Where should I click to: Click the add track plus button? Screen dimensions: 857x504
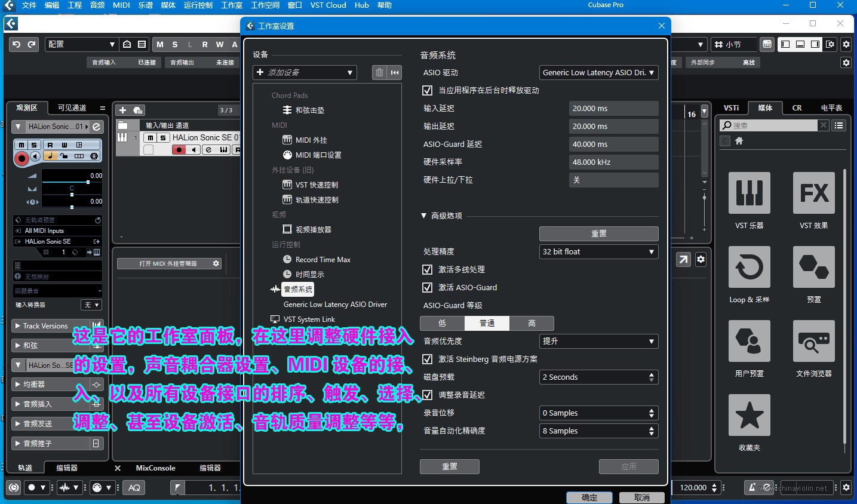point(122,110)
